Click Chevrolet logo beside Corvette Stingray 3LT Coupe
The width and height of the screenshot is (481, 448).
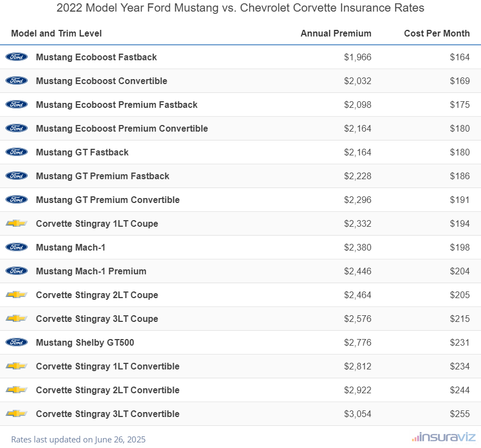(17, 319)
